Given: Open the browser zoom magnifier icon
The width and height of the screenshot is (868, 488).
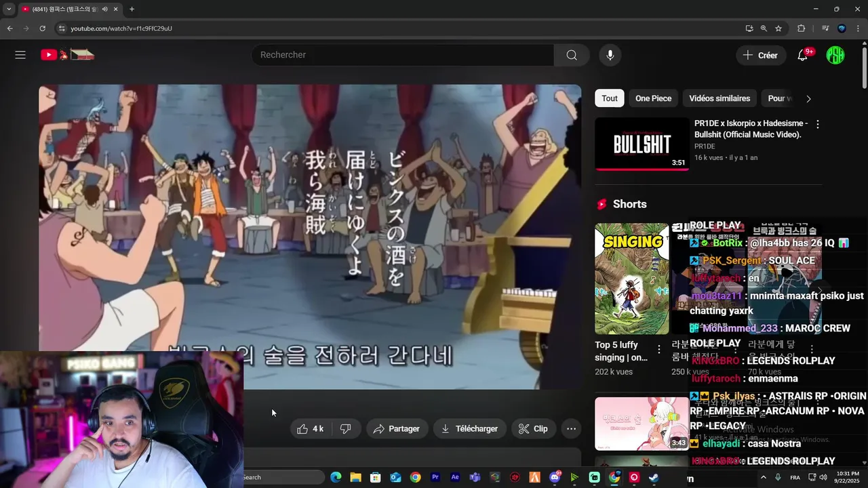Looking at the screenshot, I should (x=764, y=28).
